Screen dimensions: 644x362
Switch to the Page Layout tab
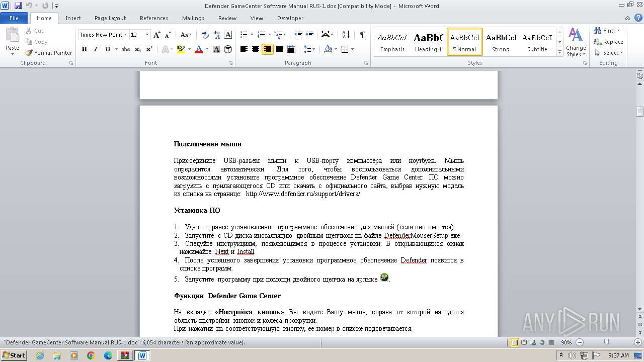tap(110, 18)
